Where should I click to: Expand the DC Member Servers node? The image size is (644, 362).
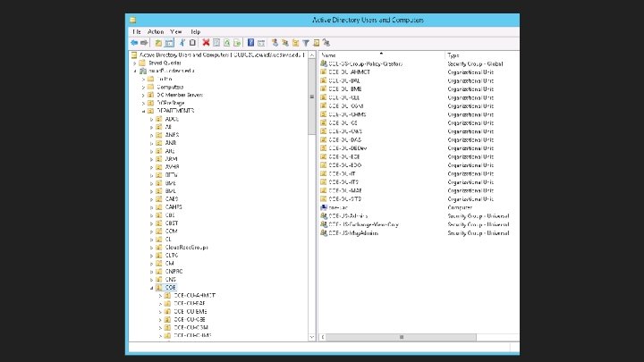pyautogui.click(x=143, y=96)
